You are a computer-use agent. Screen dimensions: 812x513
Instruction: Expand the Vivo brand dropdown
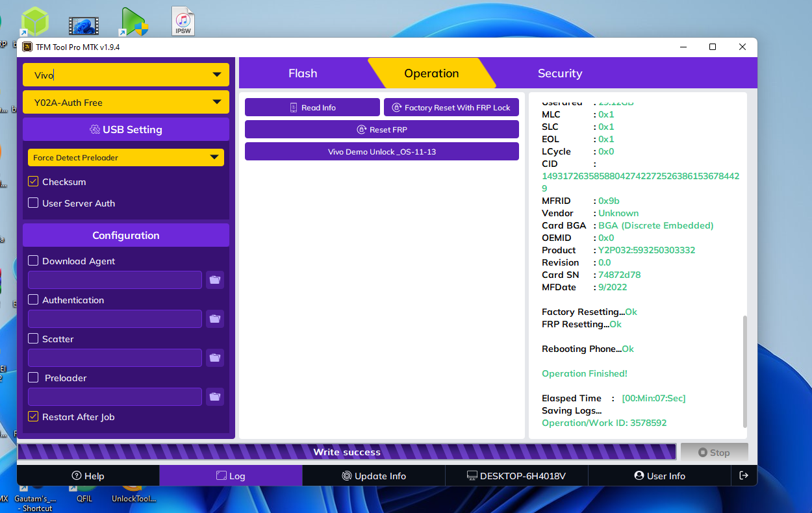click(x=126, y=75)
